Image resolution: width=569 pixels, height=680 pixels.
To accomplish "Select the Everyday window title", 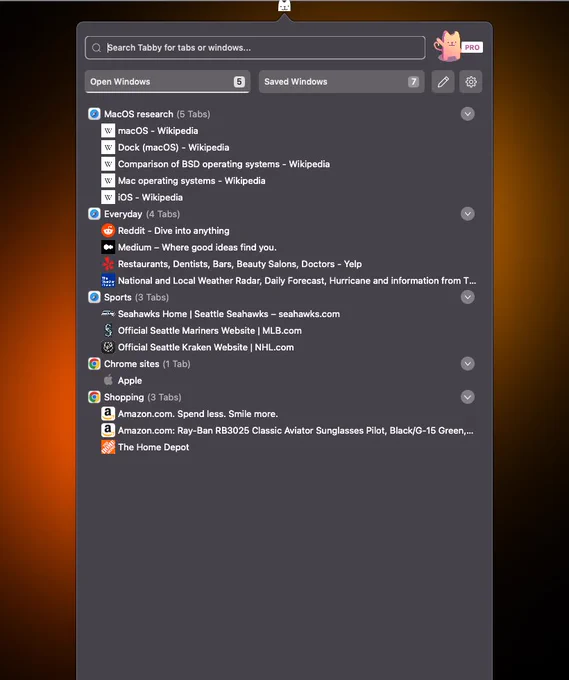I will [x=123, y=214].
